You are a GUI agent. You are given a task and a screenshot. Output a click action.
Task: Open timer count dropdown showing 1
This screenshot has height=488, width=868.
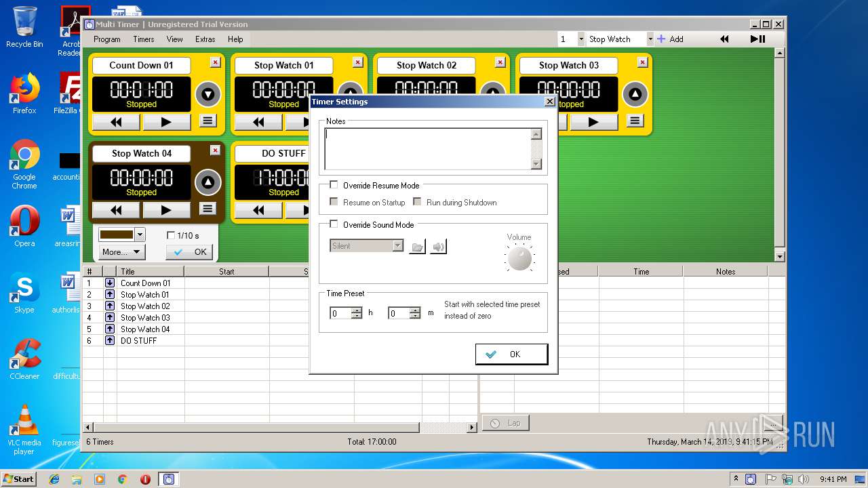coord(580,39)
